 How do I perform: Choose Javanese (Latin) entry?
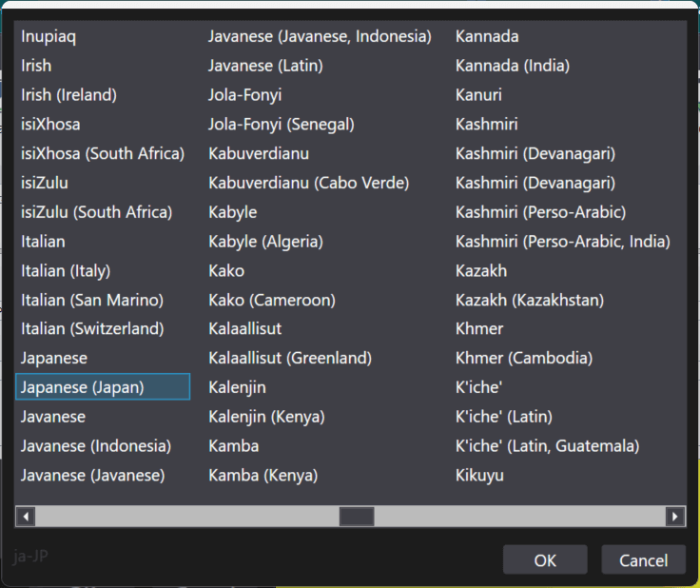pyautogui.click(x=265, y=67)
